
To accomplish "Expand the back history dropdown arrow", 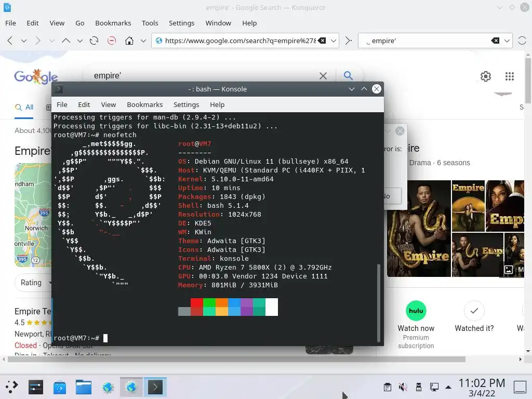I will pos(24,41).
